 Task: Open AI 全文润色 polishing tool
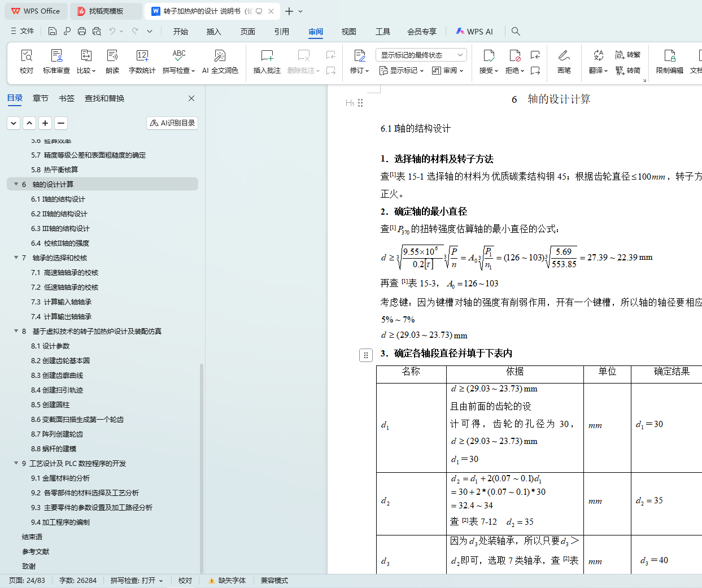(x=220, y=62)
